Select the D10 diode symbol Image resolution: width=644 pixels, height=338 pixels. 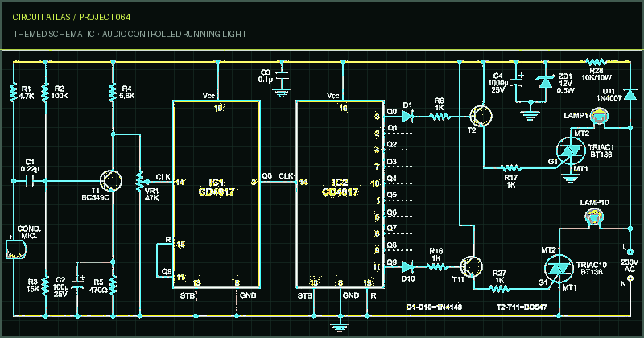pos(407,267)
